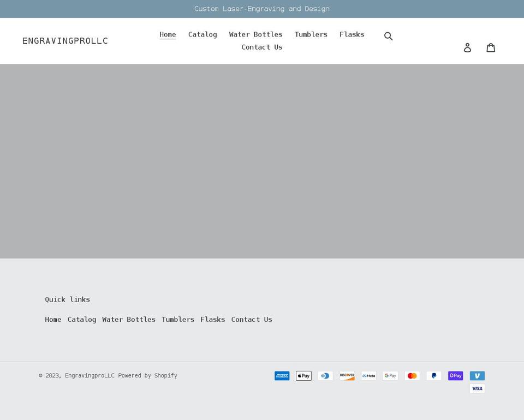Click the Discover payment icon
Viewport: 524px width, 420px height.
(347, 376)
